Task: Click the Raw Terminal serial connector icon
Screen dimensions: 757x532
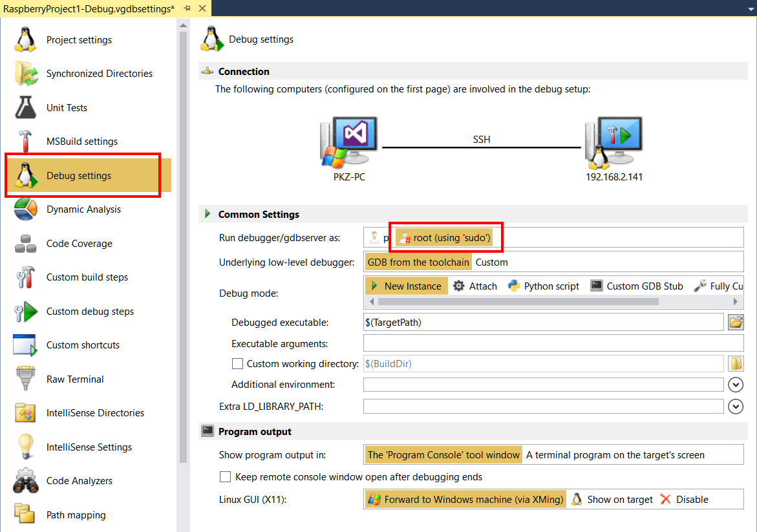Action: (25, 379)
